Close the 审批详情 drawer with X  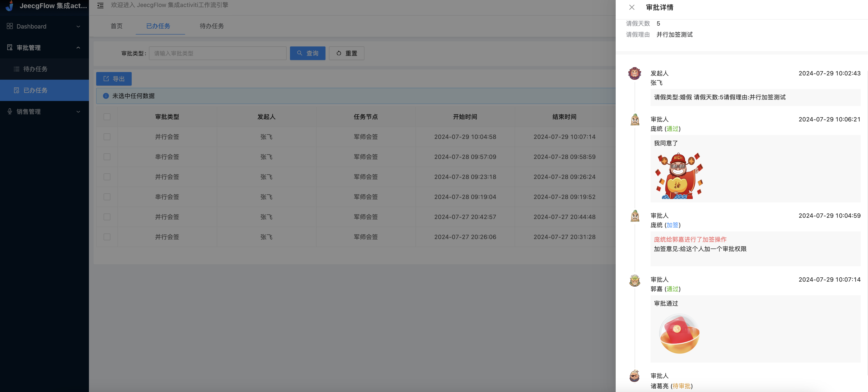click(631, 7)
